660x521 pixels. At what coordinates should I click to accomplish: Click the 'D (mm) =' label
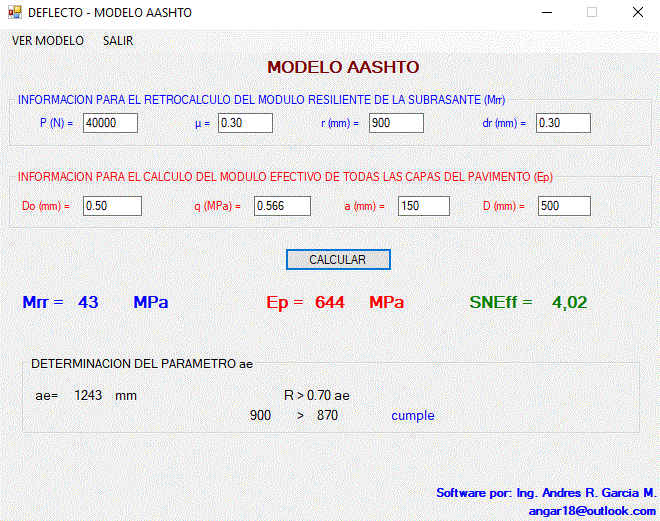[x=504, y=206]
